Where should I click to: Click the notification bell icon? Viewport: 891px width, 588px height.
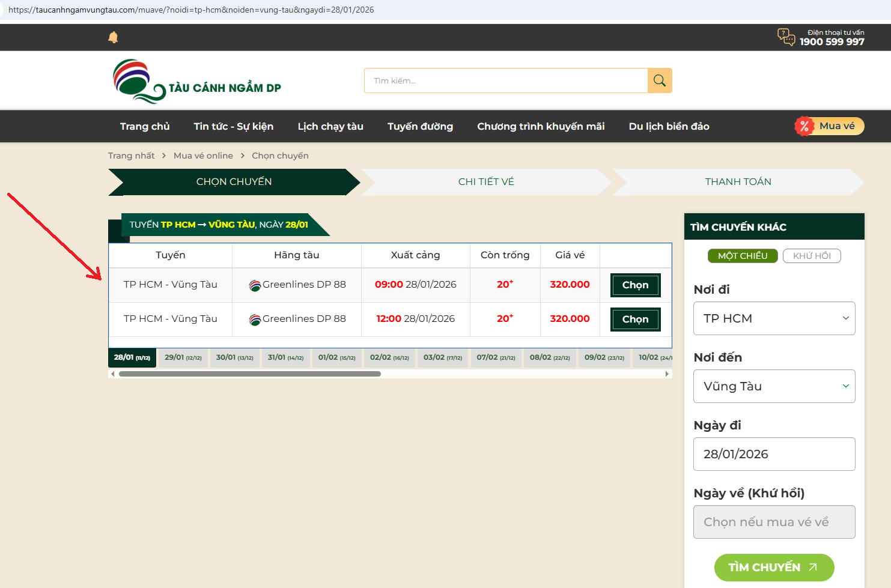tap(113, 37)
